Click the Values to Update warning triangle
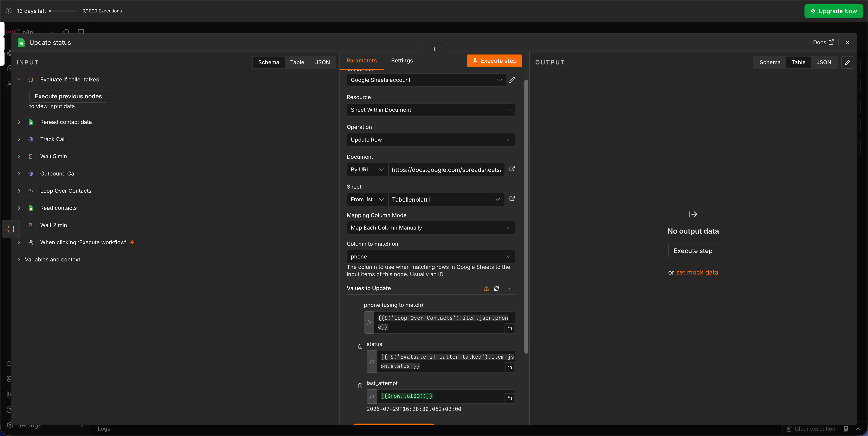 486,288
